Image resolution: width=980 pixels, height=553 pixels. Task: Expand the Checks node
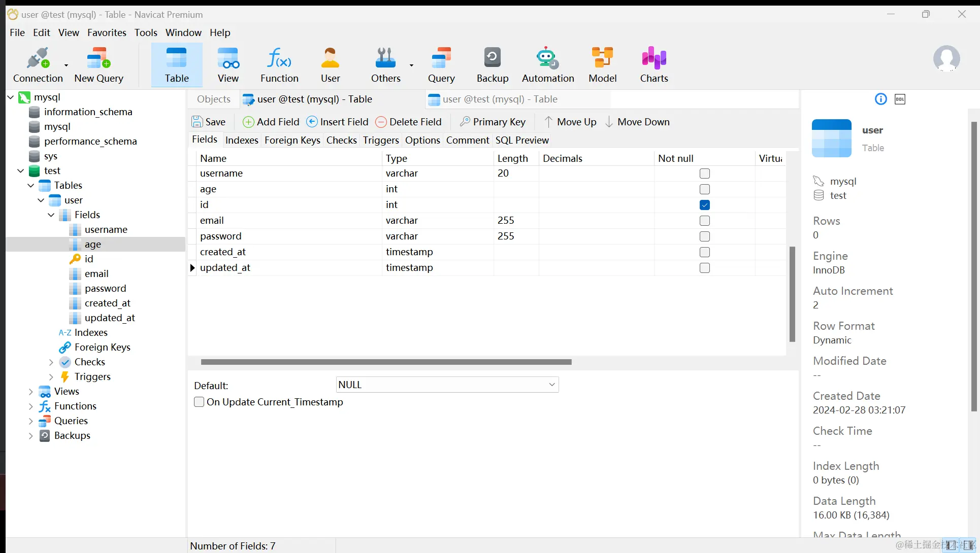pos(51,362)
